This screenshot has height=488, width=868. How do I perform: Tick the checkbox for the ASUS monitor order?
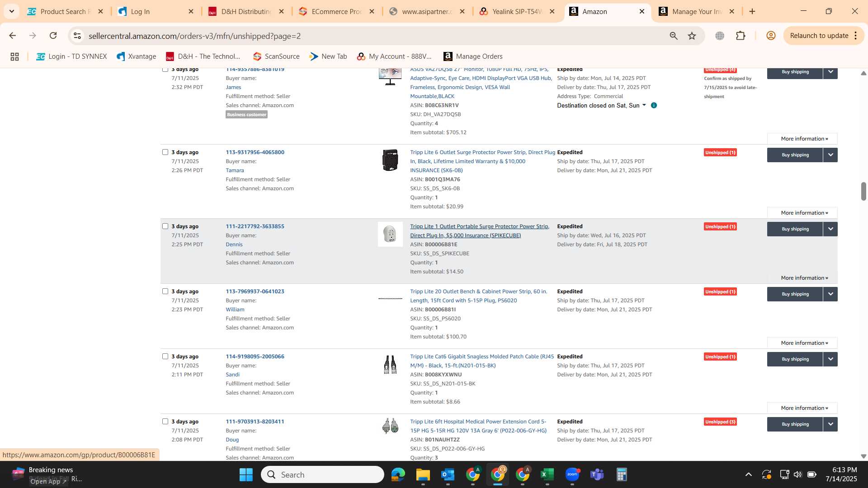(x=165, y=70)
